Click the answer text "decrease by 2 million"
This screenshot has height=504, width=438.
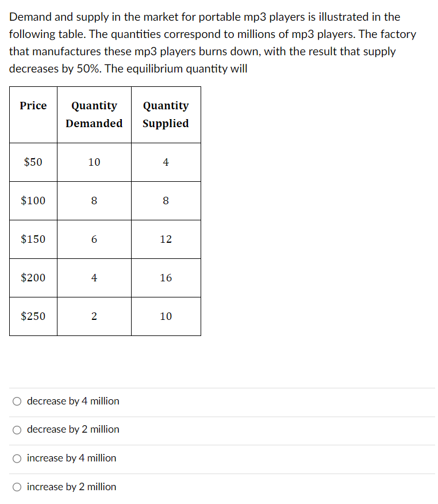(x=72, y=429)
